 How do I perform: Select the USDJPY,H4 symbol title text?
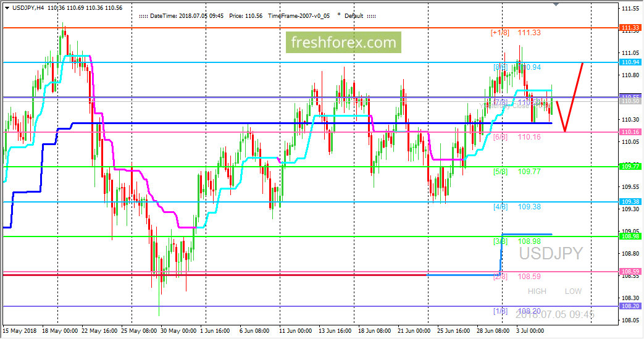pyautogui.click(x=28, y=8)
